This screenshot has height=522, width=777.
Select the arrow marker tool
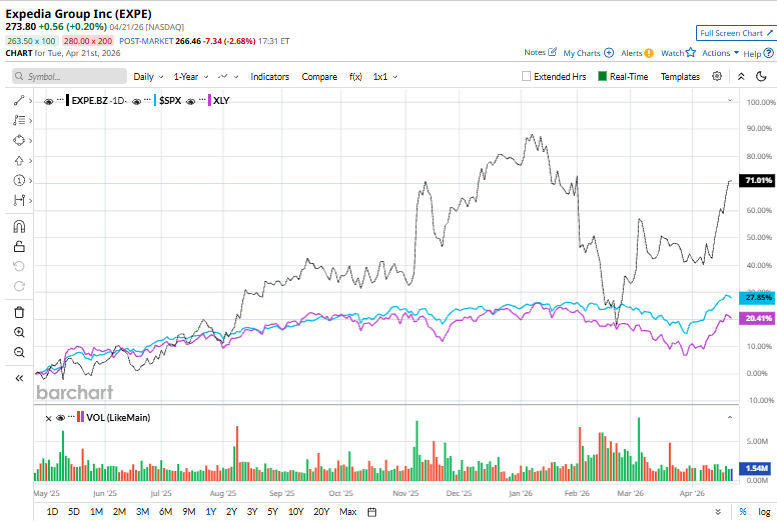(x=19, y=161)
